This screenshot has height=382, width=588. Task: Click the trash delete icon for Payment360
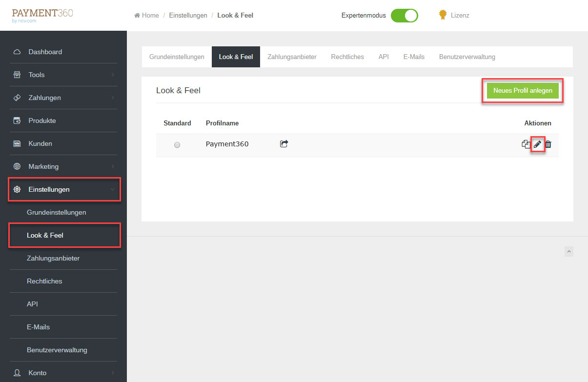point(548,144)
